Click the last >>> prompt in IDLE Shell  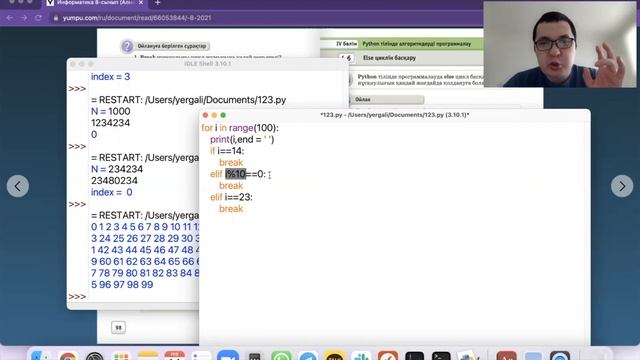[77, 297]
